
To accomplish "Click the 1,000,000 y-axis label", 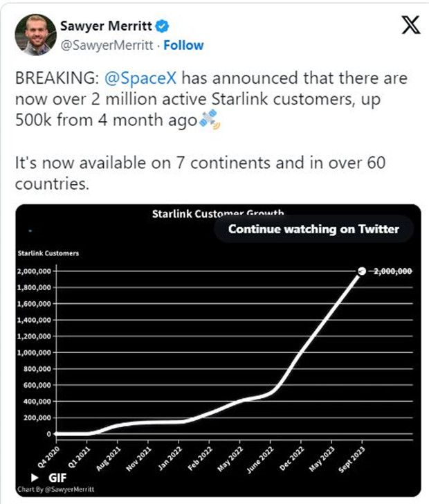I will click(x=34, y=352).
